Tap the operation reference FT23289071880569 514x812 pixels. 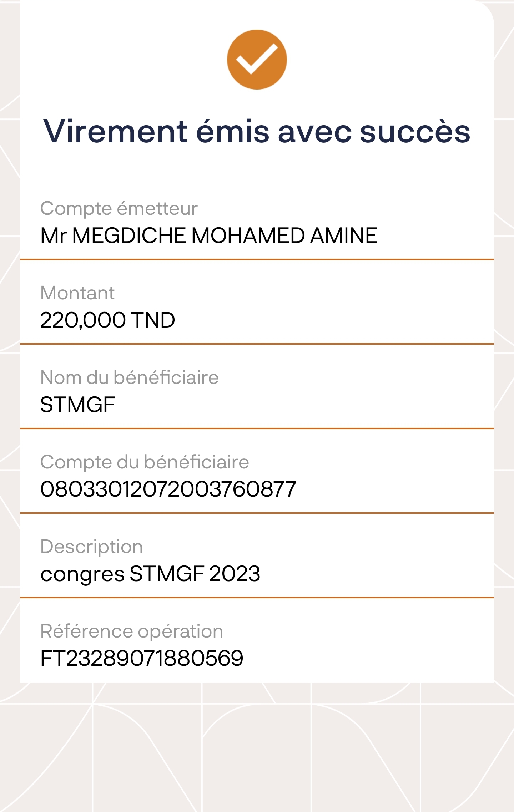[142, 658]
